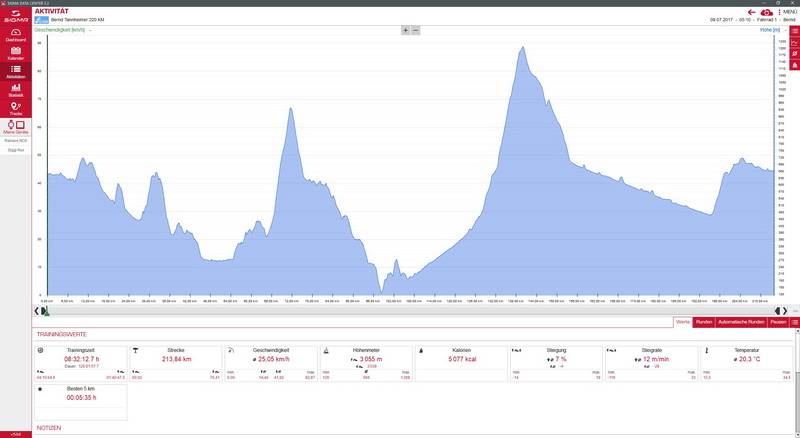Zoom in the chart with plus button
The image size is (800, 438).
[x=405, y=30]
